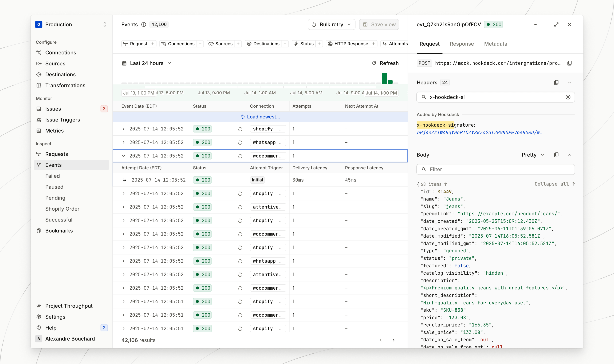Click the Events info icon
Screen dimensions: 614x364
click(x=144, y=25)
